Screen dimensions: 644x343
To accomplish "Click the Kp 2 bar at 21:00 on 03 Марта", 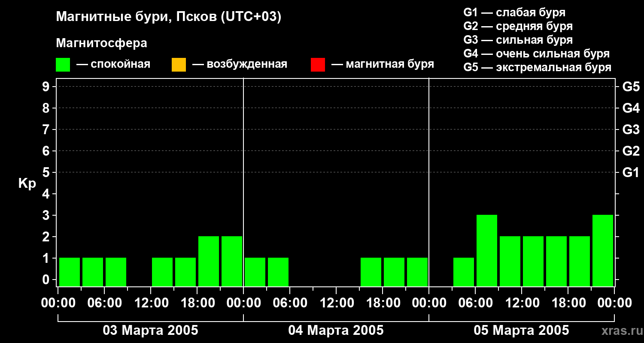I will coord(232,261).
